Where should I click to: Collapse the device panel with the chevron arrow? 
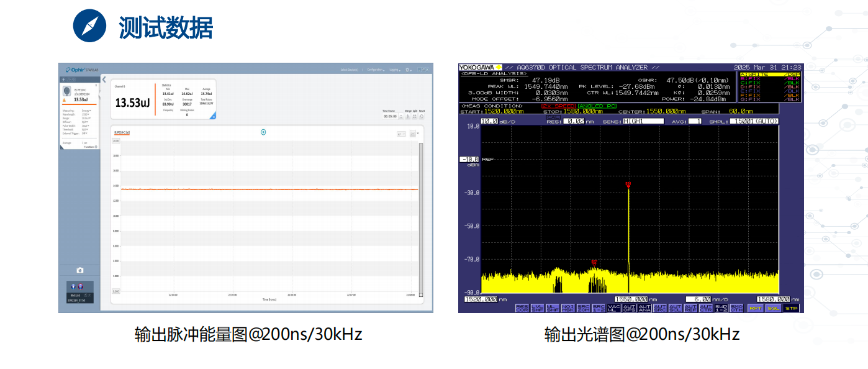(104, 80)
